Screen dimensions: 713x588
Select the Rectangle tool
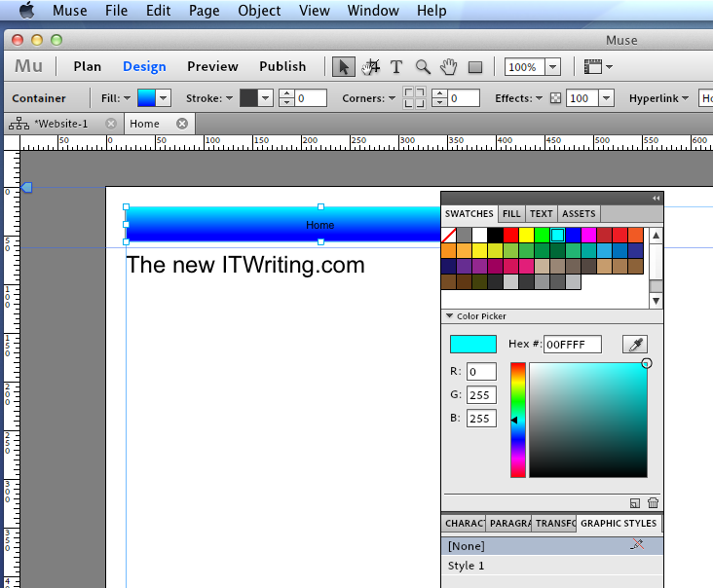475,67
